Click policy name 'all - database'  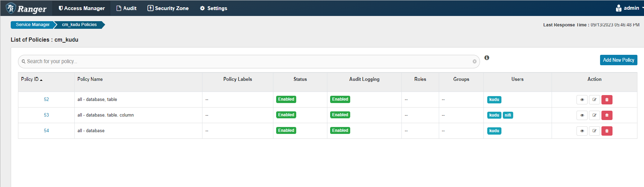click(x=91, y=131)
